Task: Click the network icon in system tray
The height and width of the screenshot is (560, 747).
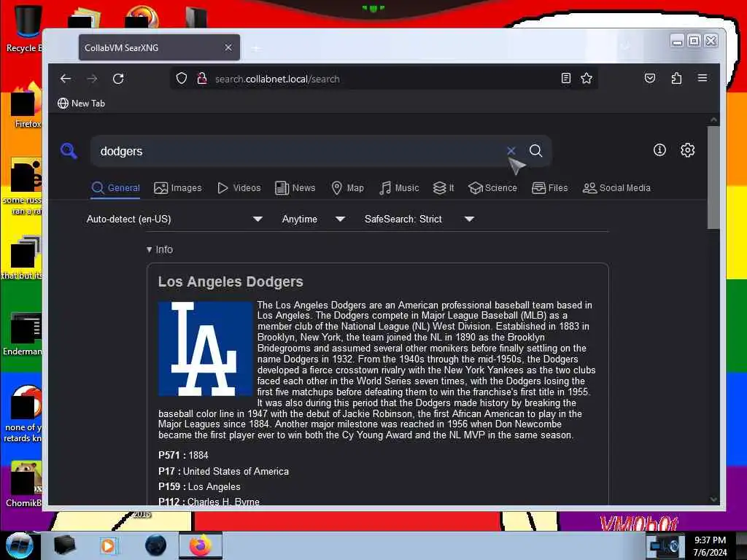Action: click(x=657, y=546)
